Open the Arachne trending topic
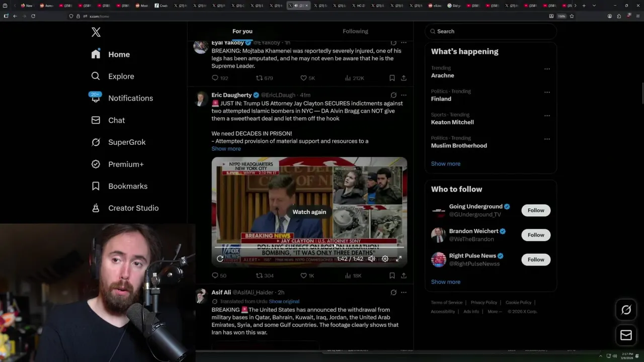Viewport: 644px width, 362px height. click(x=442, y=75)
